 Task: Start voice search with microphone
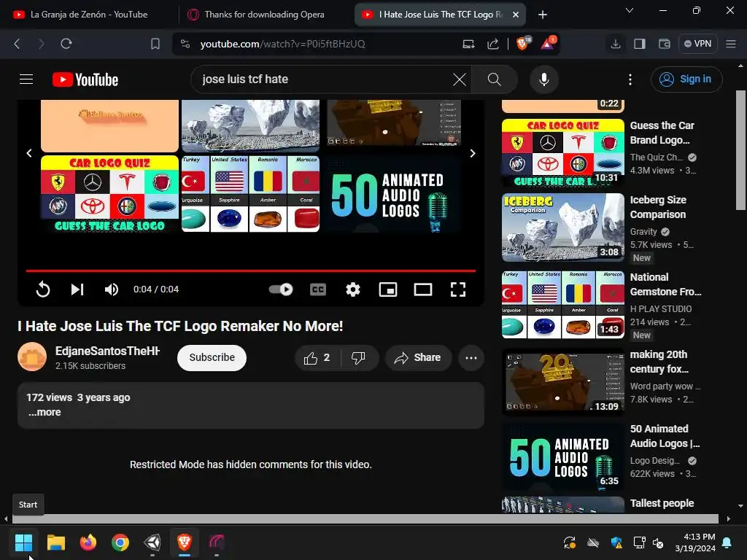coord(544,79)
